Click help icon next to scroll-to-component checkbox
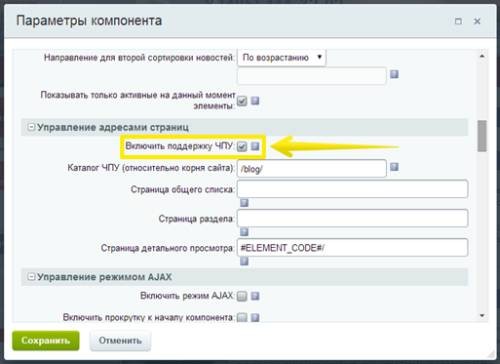This screenshot has width=500, height=364. (x=255, y=317)
